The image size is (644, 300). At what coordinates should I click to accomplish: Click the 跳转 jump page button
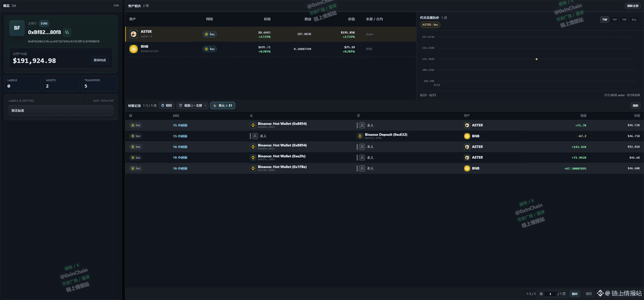point(575,294)
